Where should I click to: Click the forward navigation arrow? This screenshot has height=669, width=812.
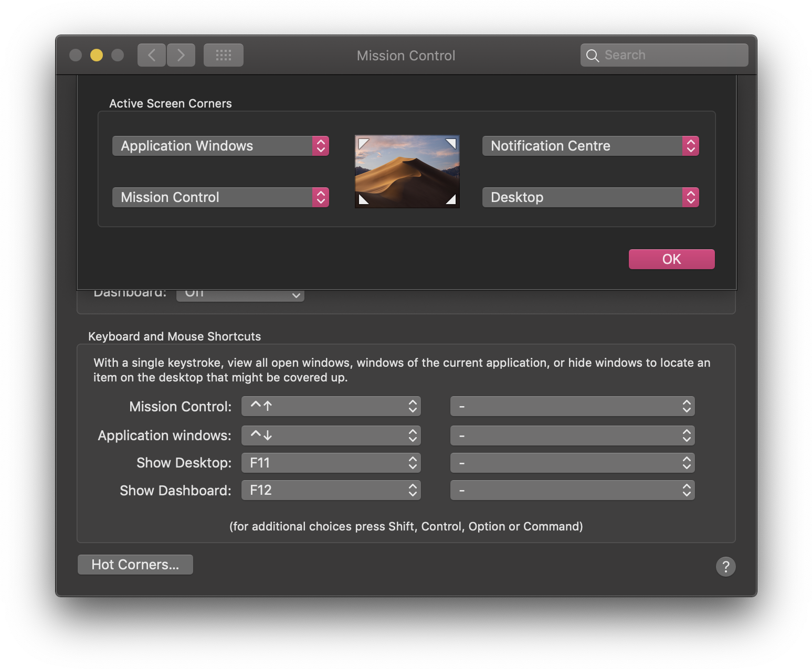(x=181, y=55)
